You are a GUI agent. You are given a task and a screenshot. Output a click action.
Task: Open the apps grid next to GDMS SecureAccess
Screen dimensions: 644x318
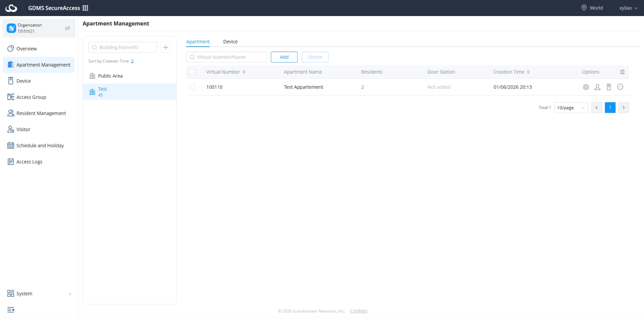point(85,8)
